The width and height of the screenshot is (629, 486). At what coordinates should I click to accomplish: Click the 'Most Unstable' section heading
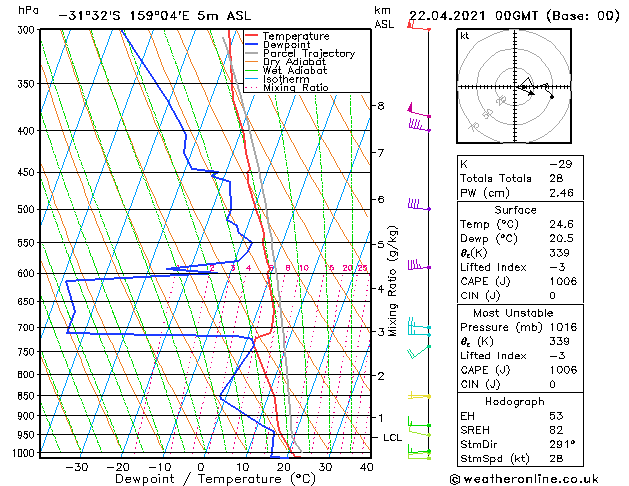513,313
